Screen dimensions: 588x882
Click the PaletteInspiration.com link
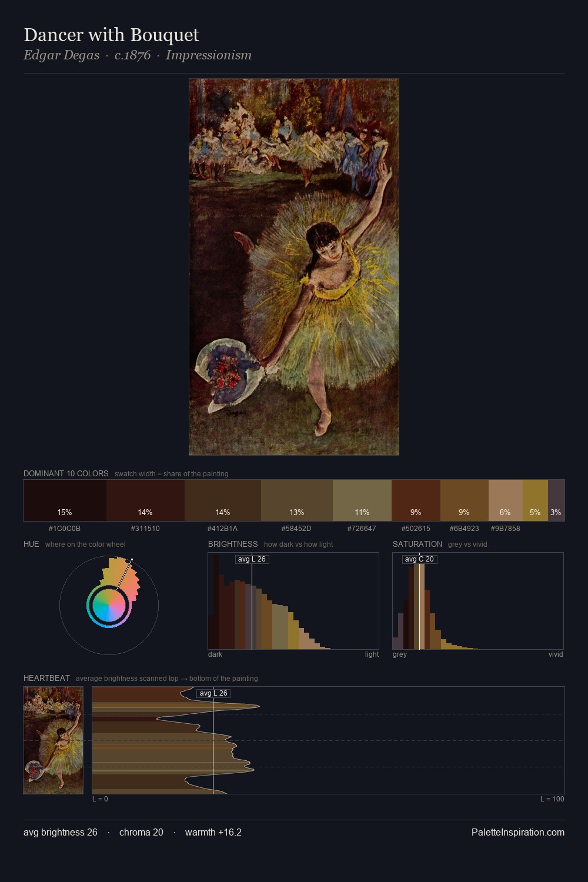(x=518, y=832)
